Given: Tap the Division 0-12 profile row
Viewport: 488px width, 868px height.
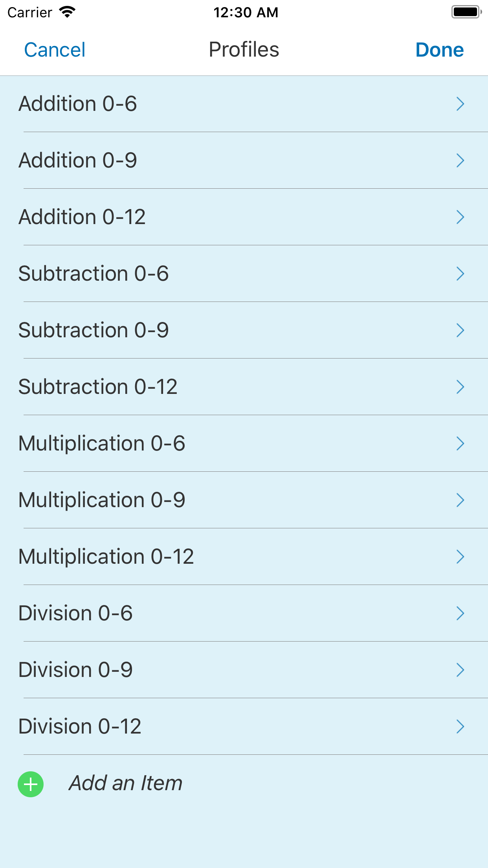Looking at the screenshot, I should 80,726.
